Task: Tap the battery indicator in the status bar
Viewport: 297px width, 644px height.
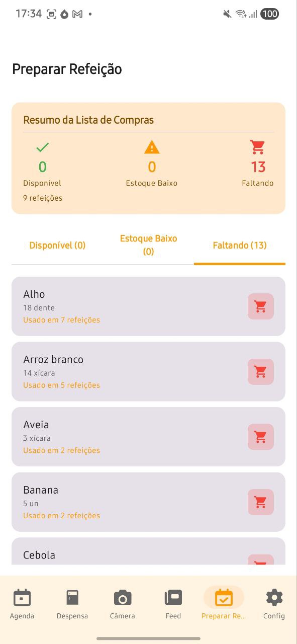Action: 270,14
